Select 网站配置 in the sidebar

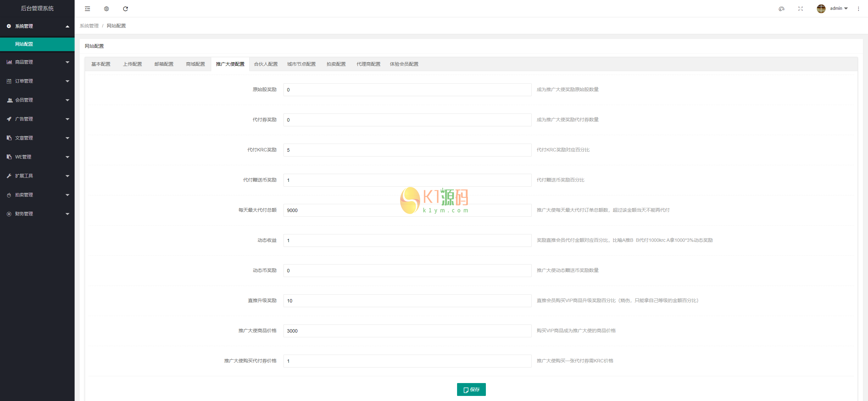tap(24, 44)
